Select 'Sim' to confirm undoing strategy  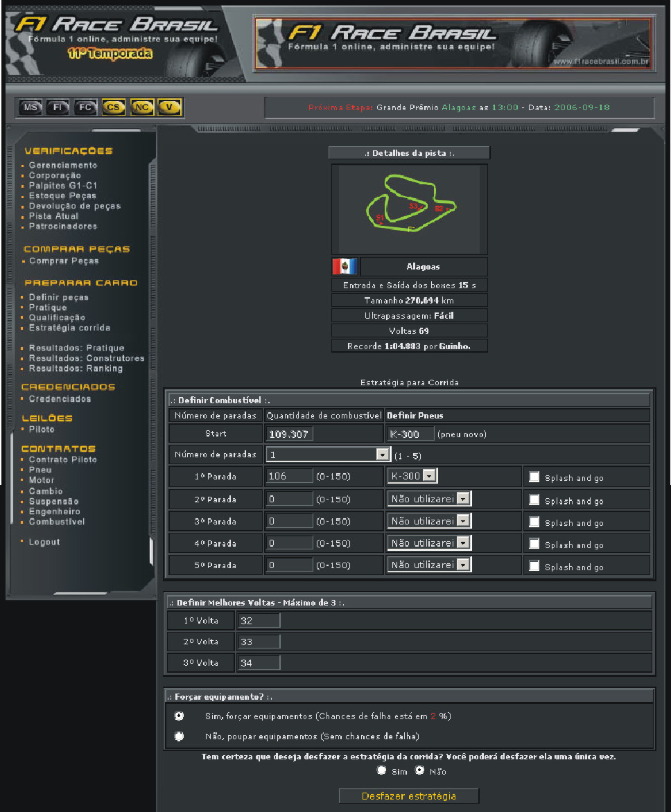pyautogui.click(x=381, y=770)
